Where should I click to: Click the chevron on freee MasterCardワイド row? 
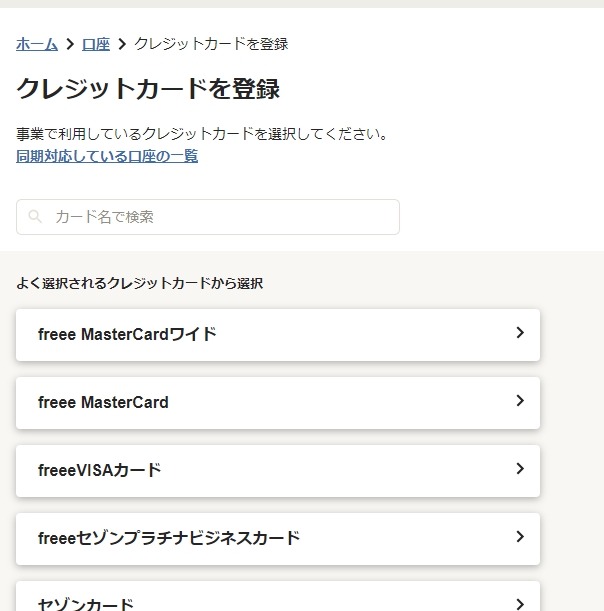(520, 333)
